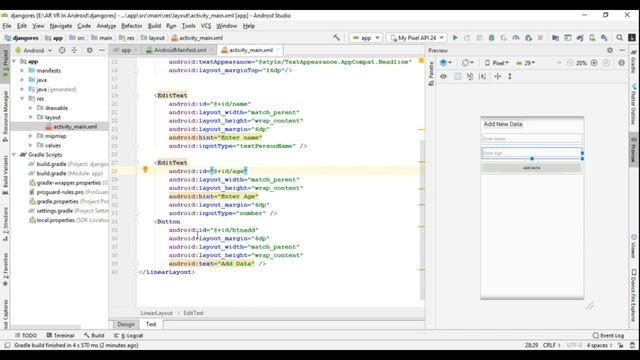Screen dimensions: 640x360
Task: Open the Build menu
Action: pos(154,26)
